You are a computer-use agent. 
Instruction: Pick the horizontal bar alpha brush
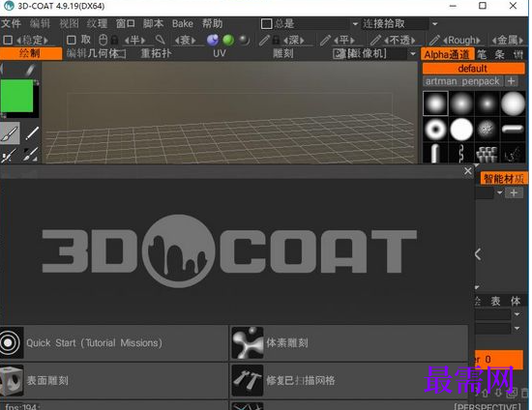[513, 130]
